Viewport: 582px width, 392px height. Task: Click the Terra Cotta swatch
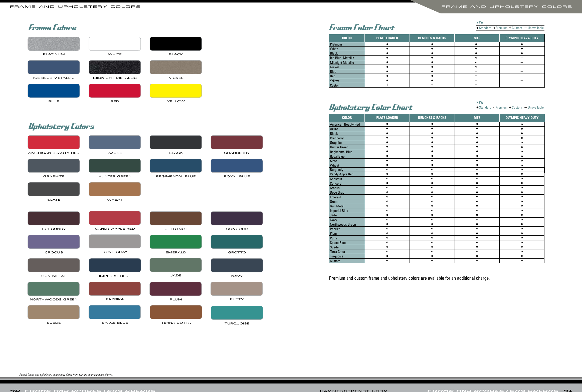point(176,312)
